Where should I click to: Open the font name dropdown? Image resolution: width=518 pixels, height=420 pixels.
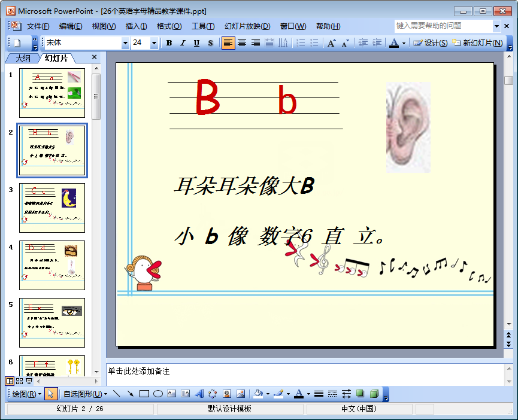click(x=125, y=43)
